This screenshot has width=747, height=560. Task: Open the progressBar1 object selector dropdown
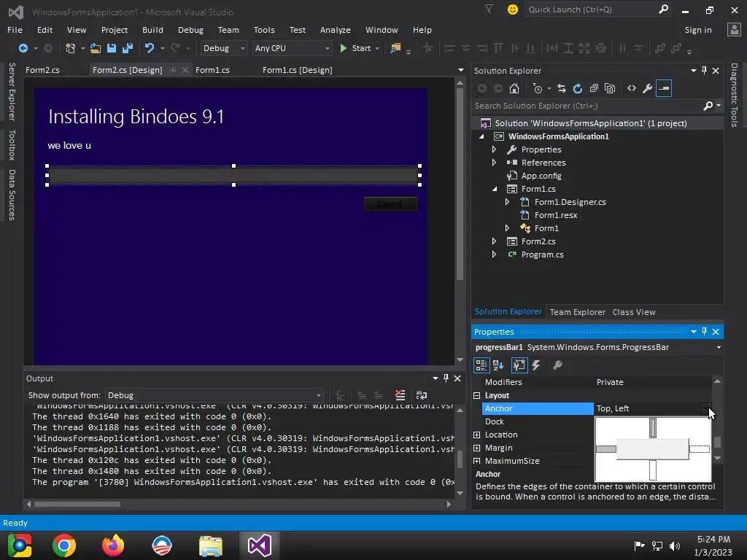(719, 348)
